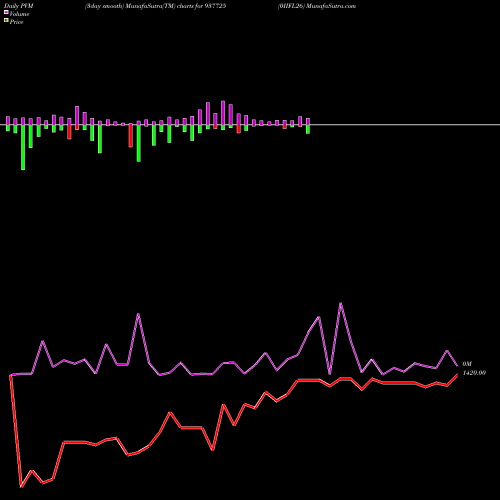Screen dimensions: 500x500
Task: Click the red-green Price legend swatch
Action: click(6, 21)
